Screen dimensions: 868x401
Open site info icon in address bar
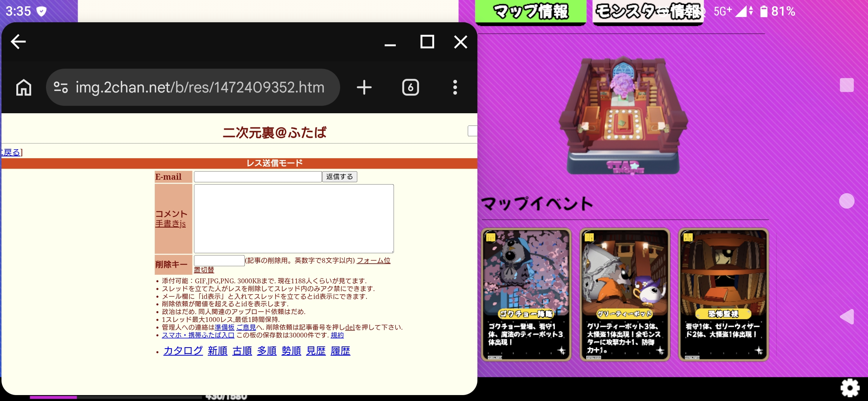point(60,88)
